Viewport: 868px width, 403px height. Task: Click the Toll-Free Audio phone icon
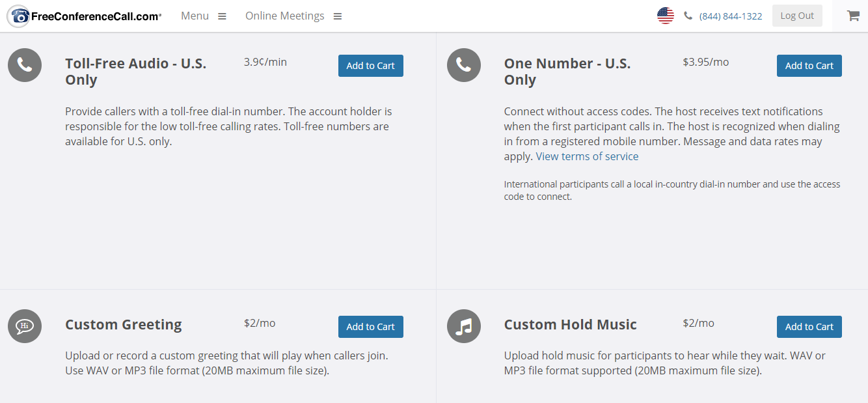(x=25, y=64)
